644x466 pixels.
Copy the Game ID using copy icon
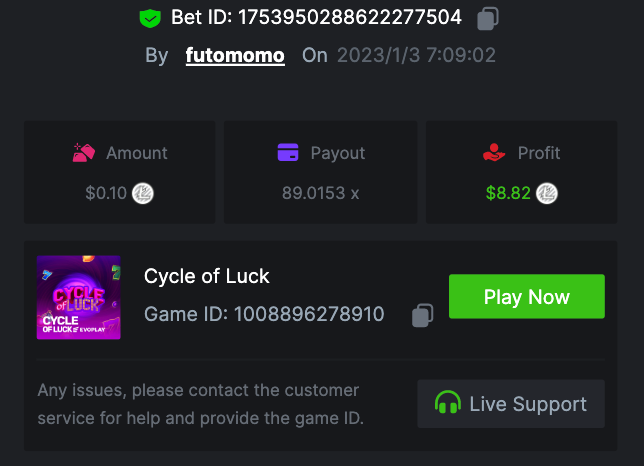tap(422, 315)
